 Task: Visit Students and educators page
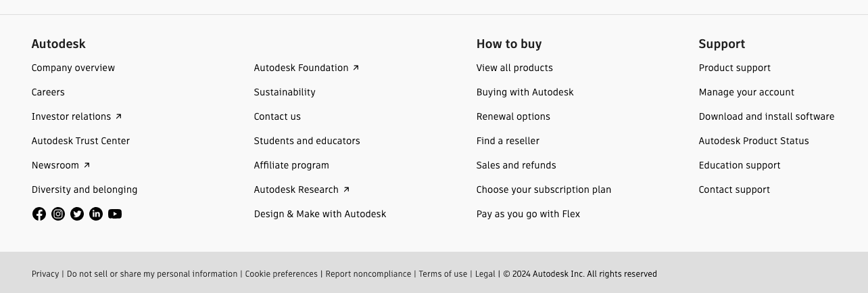[307, 141]
